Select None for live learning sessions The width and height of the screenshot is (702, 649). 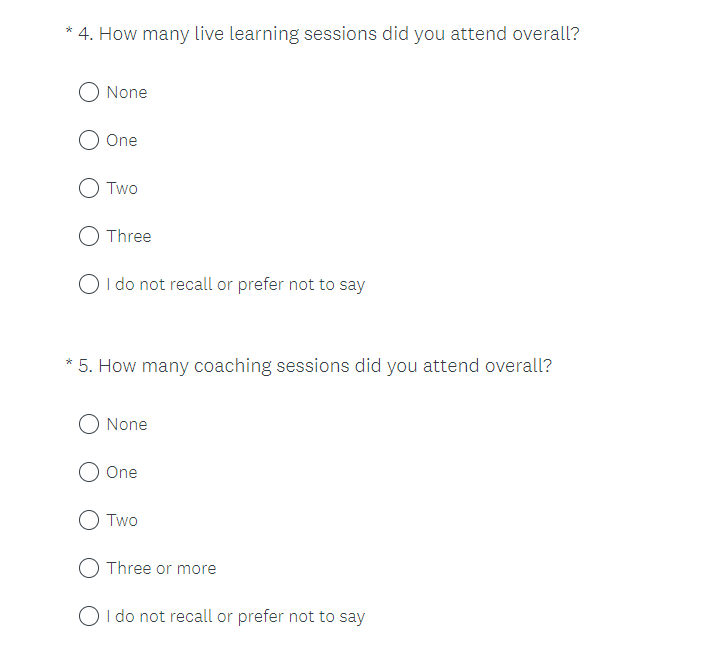(x=89, y=92)
